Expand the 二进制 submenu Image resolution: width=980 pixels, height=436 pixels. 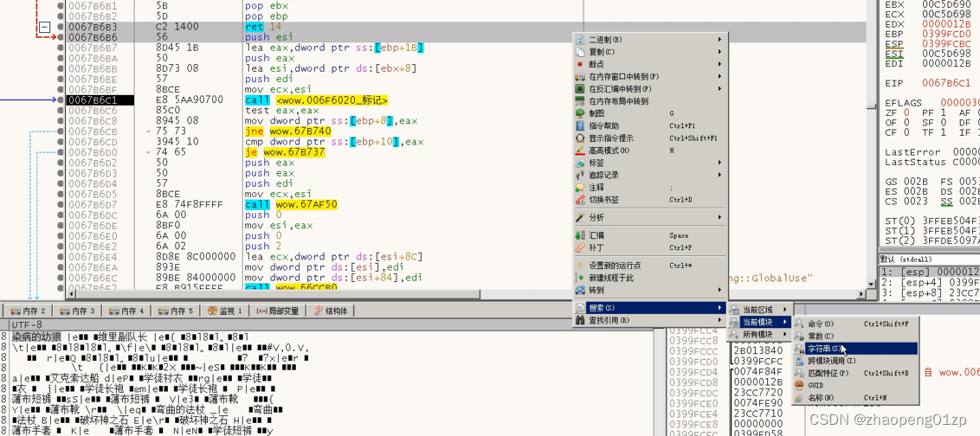651,39
